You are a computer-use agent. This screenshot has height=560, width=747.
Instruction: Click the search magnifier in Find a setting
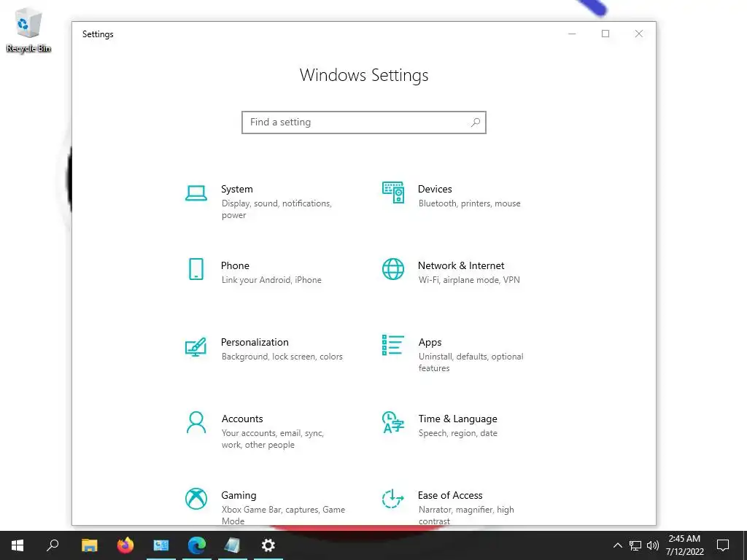(x=475, y=122)
